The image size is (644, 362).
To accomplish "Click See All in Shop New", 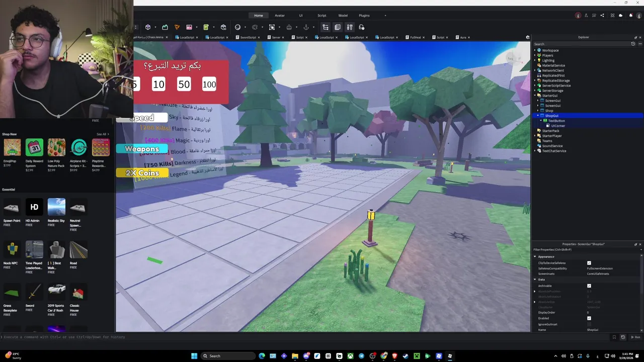I will [103, 134].
